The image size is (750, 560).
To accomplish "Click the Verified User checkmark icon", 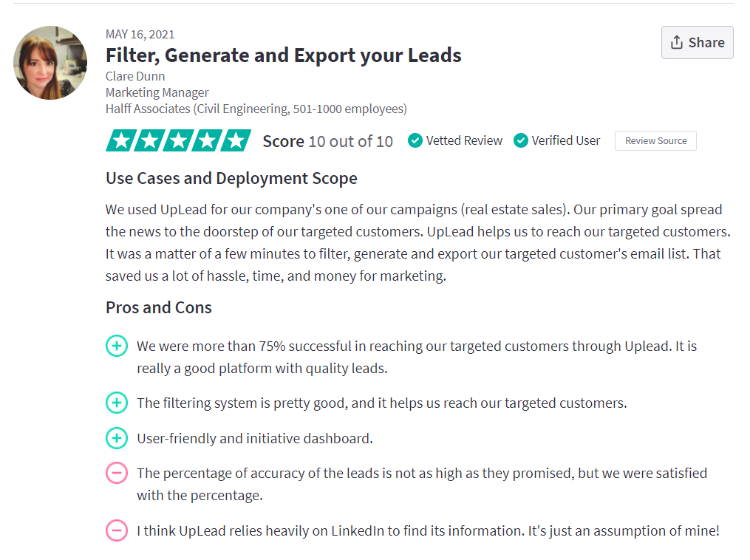I will (x=520, y=140).
